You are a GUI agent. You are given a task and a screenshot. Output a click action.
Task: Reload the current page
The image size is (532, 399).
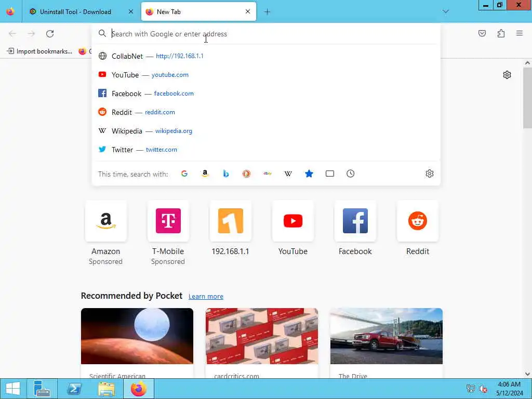[x=50, y=34]
